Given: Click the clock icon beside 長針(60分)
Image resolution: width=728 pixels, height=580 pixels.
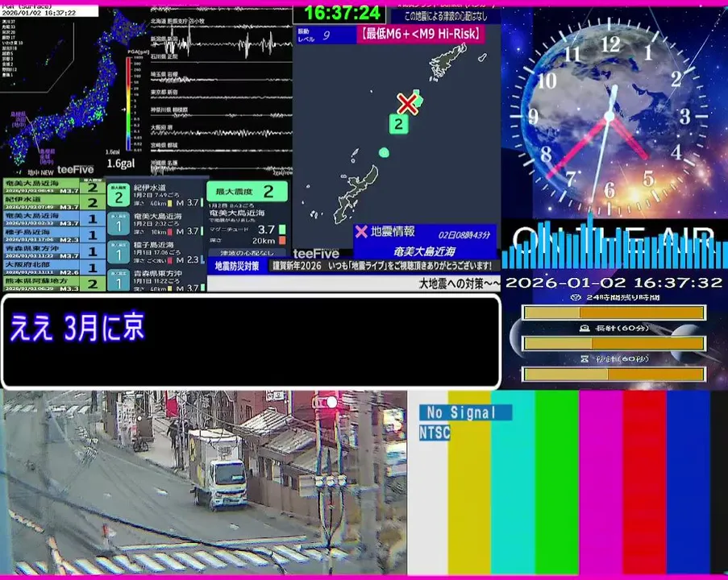Looking at the screenshot, I should (584, 328).
